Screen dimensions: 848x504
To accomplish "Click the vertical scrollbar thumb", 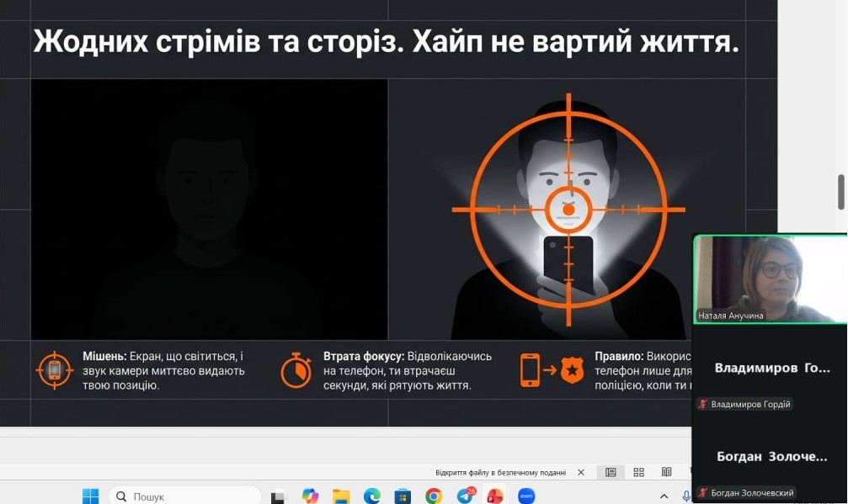I will click(x=840, y=192).
